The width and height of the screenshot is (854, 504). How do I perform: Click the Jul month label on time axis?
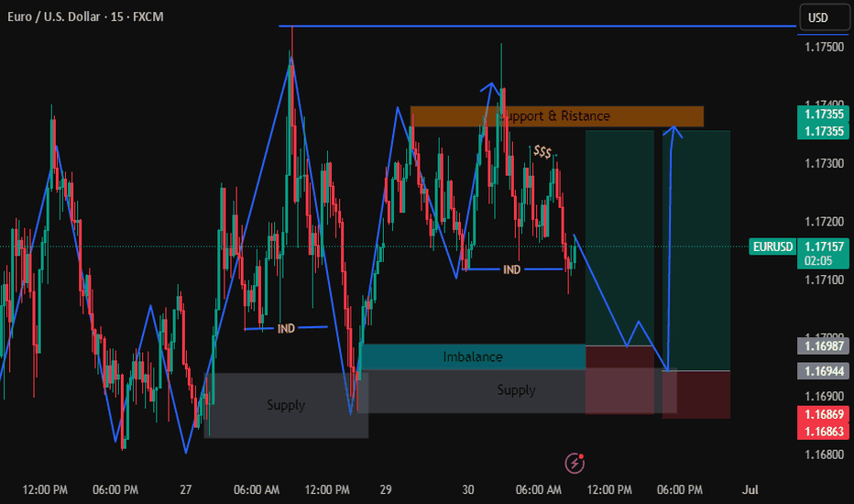(x=750, y=489)
